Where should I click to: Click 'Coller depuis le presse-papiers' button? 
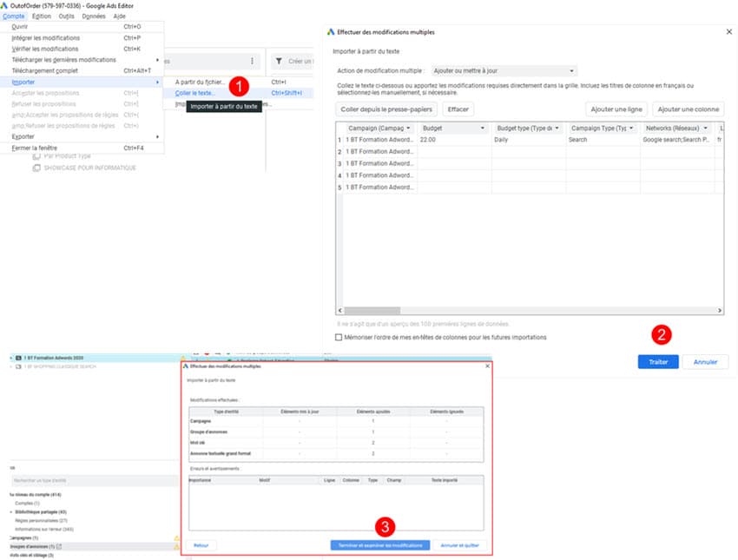[x=386, y=109]
